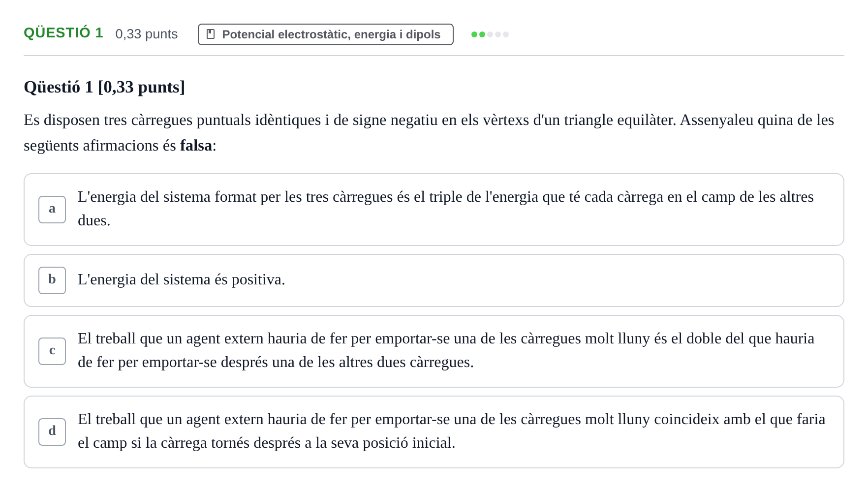Click the text 'L'energia del sistema és positiva.'
Screen dimensions: 868x492
point(182,280)
